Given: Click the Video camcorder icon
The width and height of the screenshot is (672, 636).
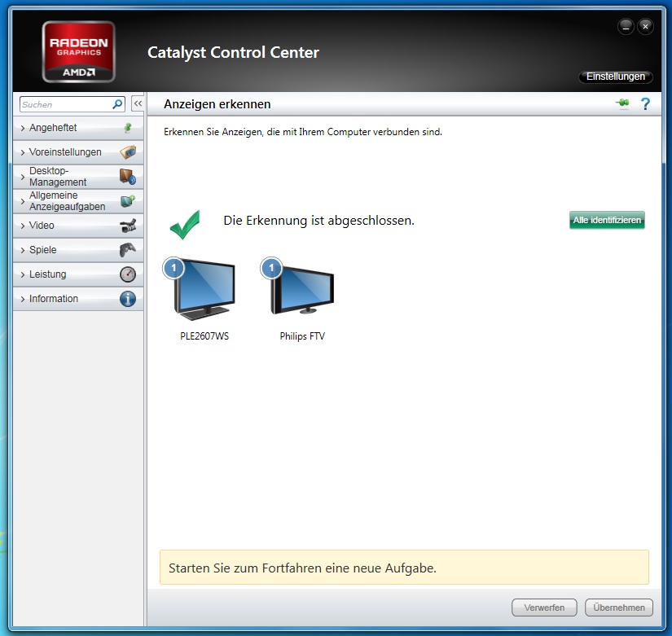Looking at the screenshot, I should click(x=128, y=226).
